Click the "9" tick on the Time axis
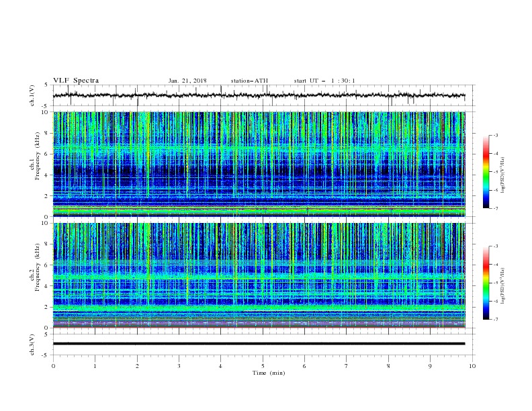The width and height of the screenshot is (532, 411). [430, 366]
